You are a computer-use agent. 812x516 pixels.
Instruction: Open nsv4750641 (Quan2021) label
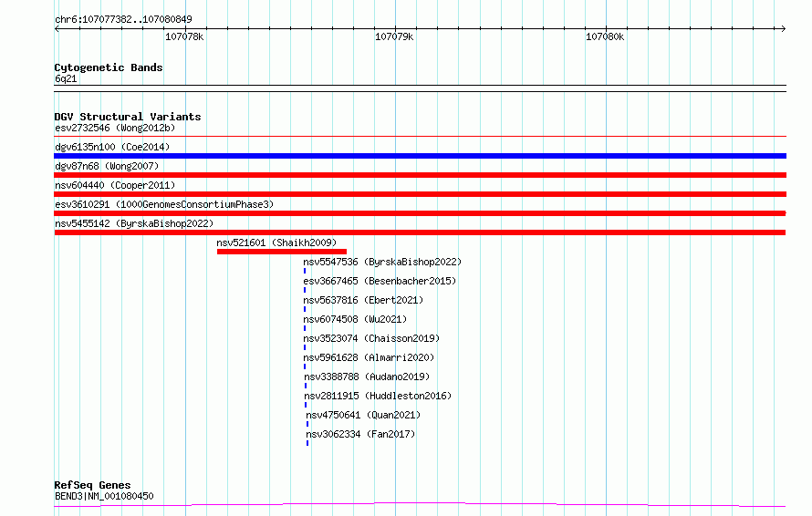tap(363, 415)
